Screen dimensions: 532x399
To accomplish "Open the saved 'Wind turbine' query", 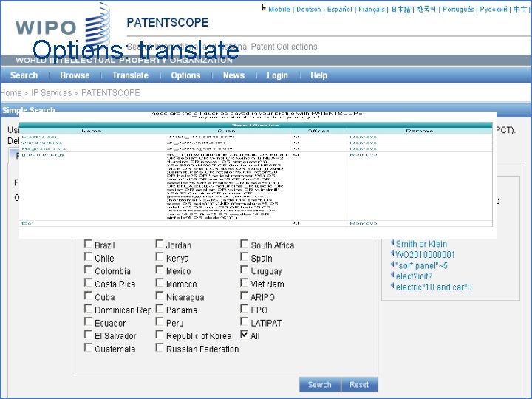I will click(41, 143).
